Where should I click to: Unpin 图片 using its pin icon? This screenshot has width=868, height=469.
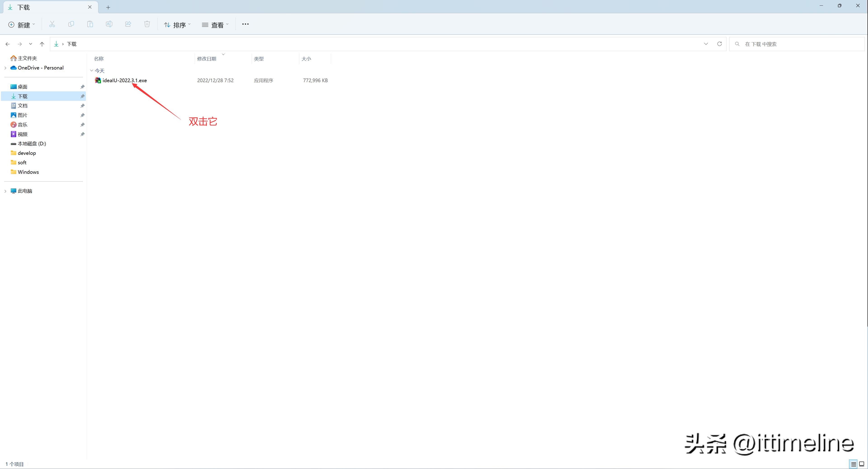[82, 115]
